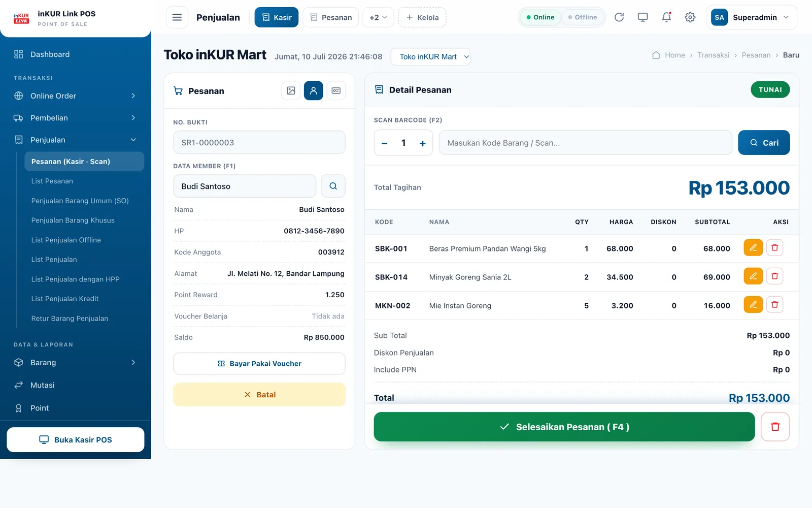Show the image view in the Pesanan panel

291,90
